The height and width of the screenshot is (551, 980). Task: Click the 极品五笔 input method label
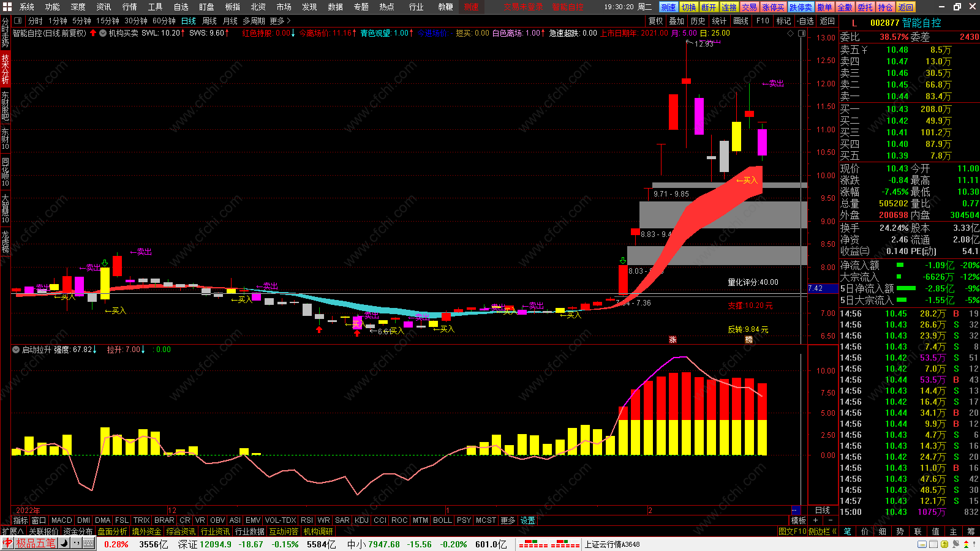[x=36, y=544]
